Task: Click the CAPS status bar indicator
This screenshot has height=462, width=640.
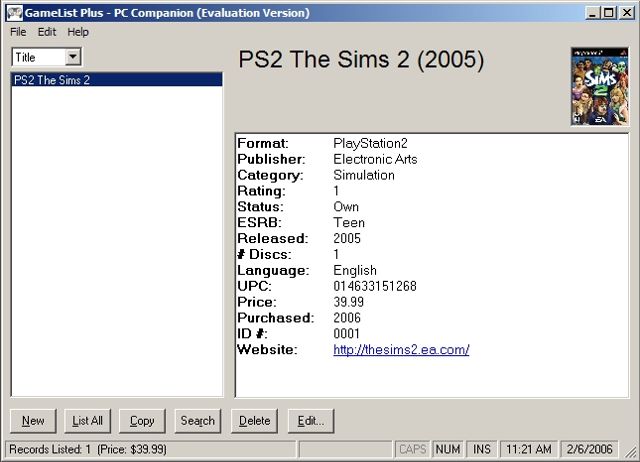Action: pos(412,449)
